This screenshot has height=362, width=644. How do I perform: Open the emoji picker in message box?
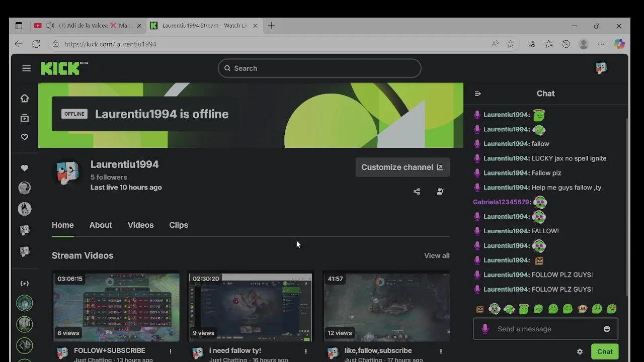[x=607, y=329]
